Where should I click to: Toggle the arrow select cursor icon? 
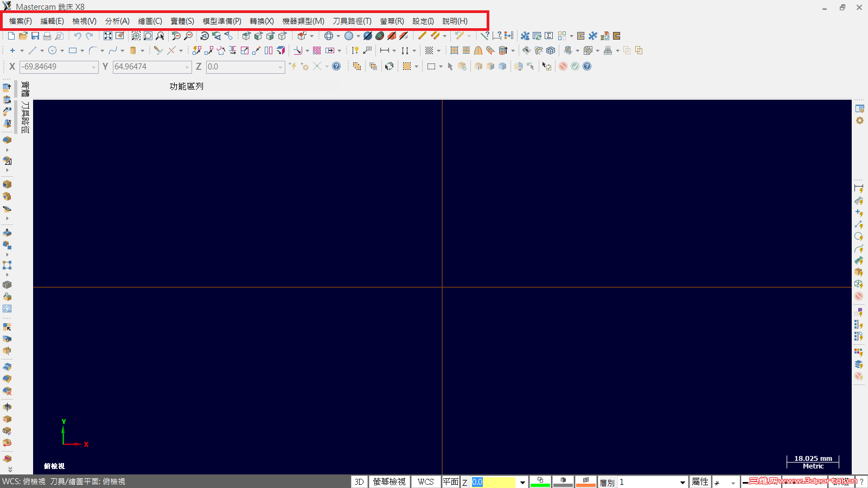(x=450, y=66)
